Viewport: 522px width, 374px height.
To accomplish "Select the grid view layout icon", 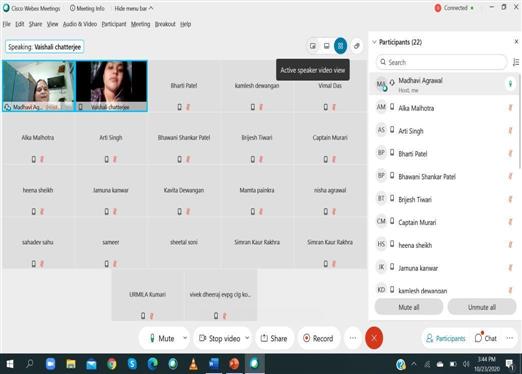I will pyautogui.click(x=340, y=46).
